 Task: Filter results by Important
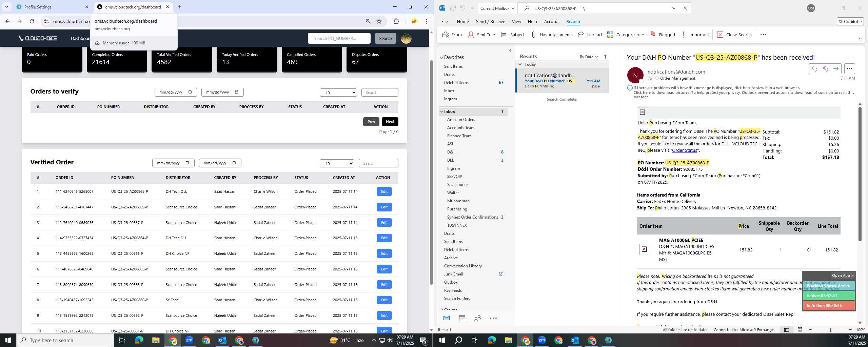(x=695, y=35)
